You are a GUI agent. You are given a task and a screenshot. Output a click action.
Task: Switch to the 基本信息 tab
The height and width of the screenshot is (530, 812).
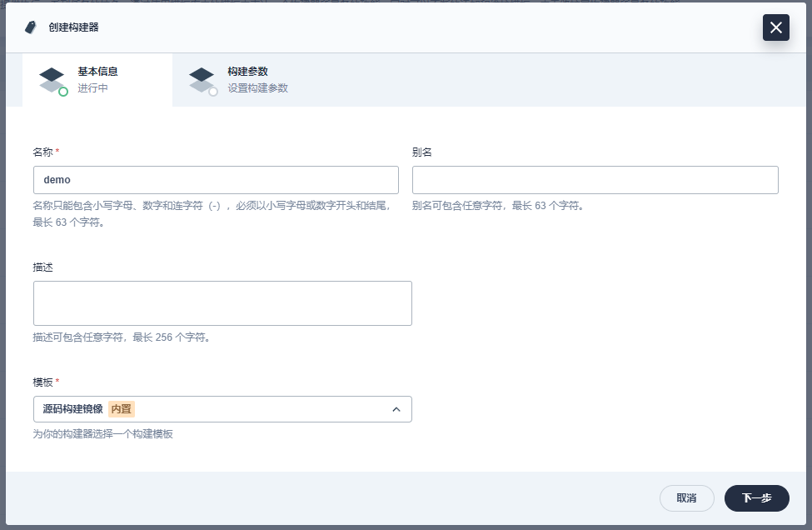coord(97,80)
